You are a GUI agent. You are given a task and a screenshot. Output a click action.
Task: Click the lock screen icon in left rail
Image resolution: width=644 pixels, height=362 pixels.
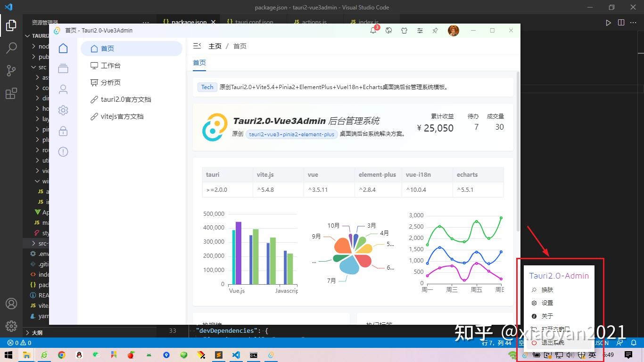pos(63,131)
